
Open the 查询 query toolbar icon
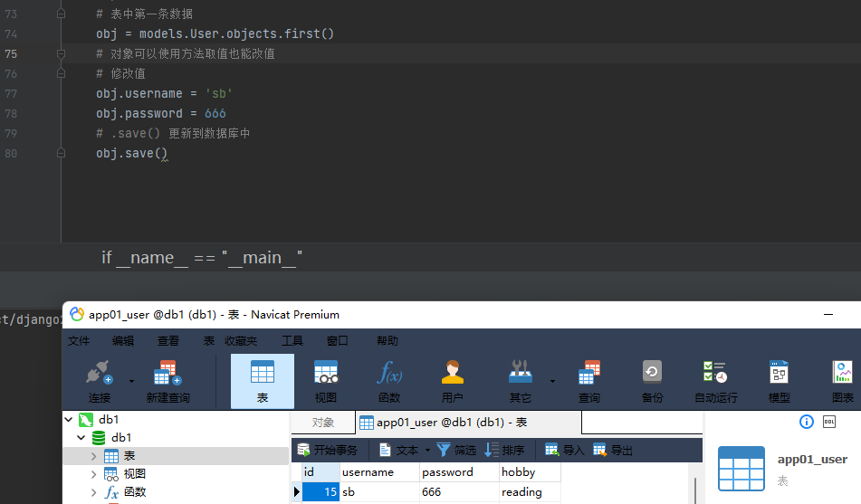pyautogui.click(x=589, y=381)
